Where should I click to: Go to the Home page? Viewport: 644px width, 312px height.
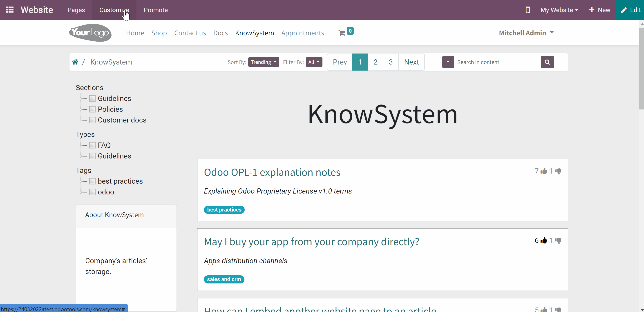(135, 33)
